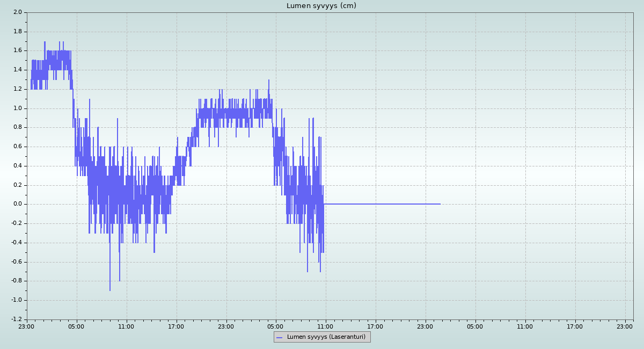Click the second-day peak spike near 1.3
The image size is (644, 349).
269,81
